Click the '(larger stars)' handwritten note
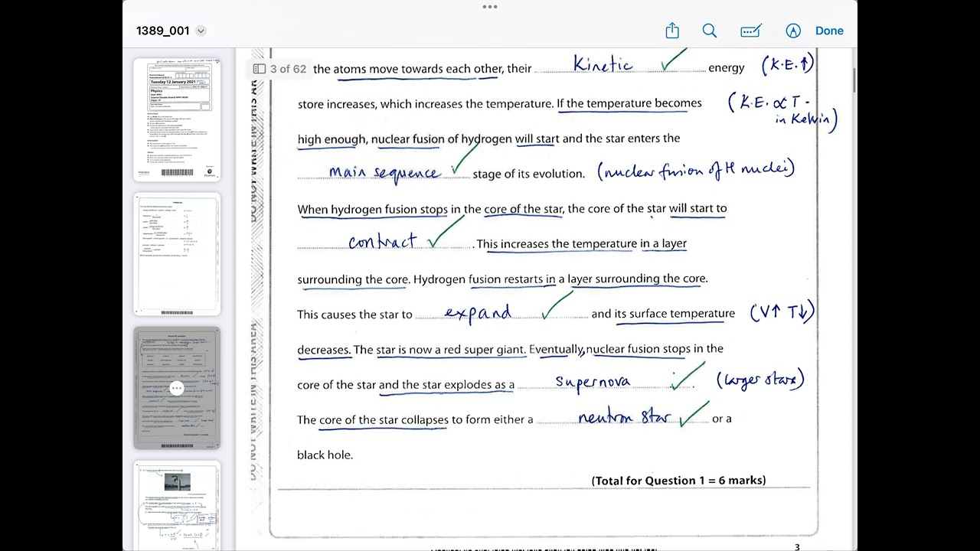 tap(760, 380)
